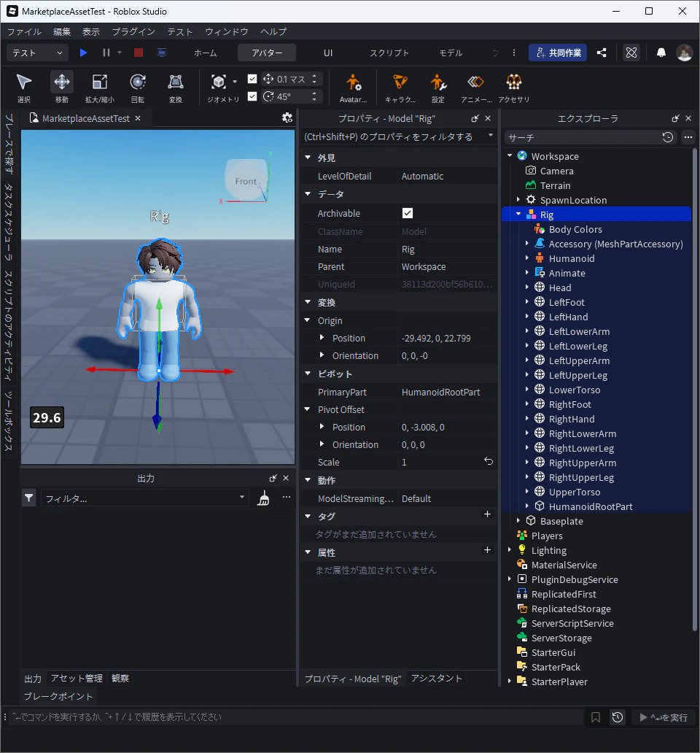Viewport: 700px width, 753px height.
Task: Reset Scale value with undo arrow
Action: coord(489,461)
